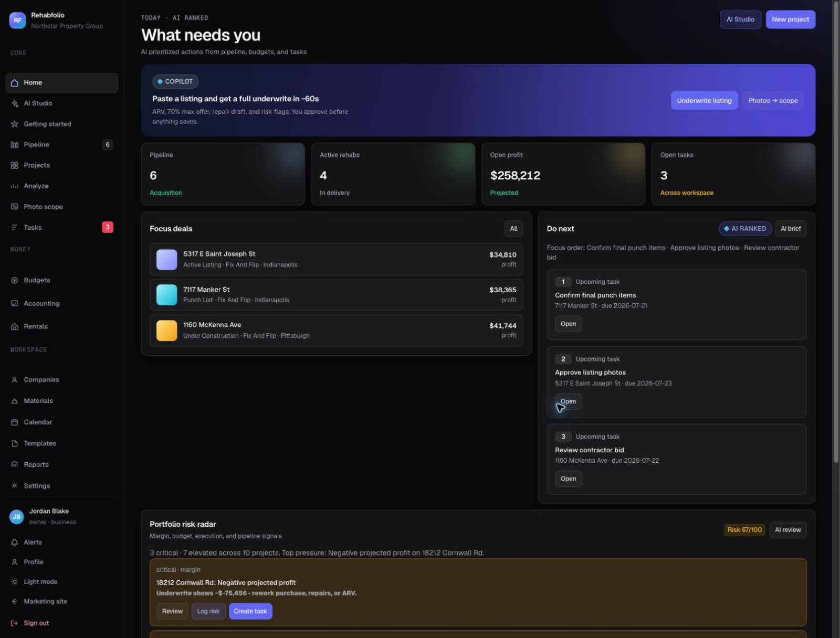
Task: Open the Pipeline menu item label
Action: 36,145
